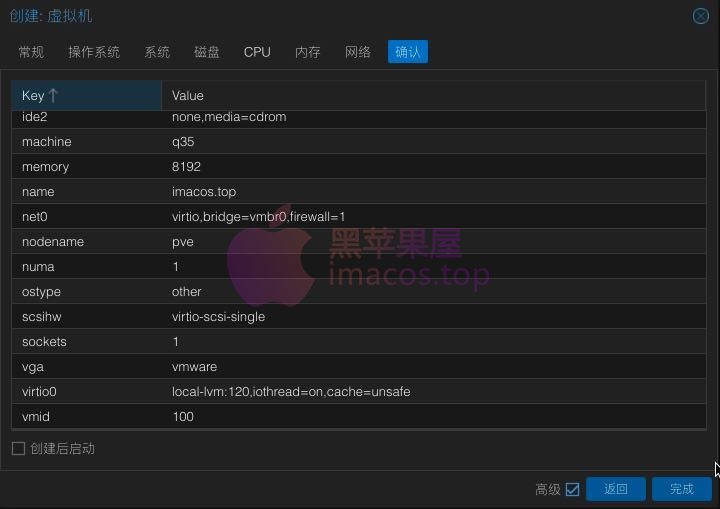The height and width of the screenshot is (509, 720).
Task: Click the virtio-scsi-single value
Action: pos(218,317)
